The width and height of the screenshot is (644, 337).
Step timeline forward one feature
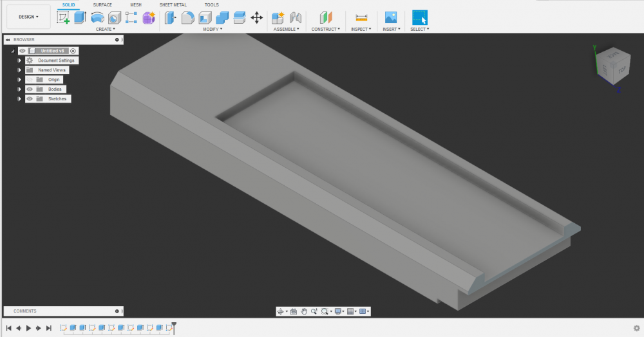pyautogui.click(x=38, y=328)
